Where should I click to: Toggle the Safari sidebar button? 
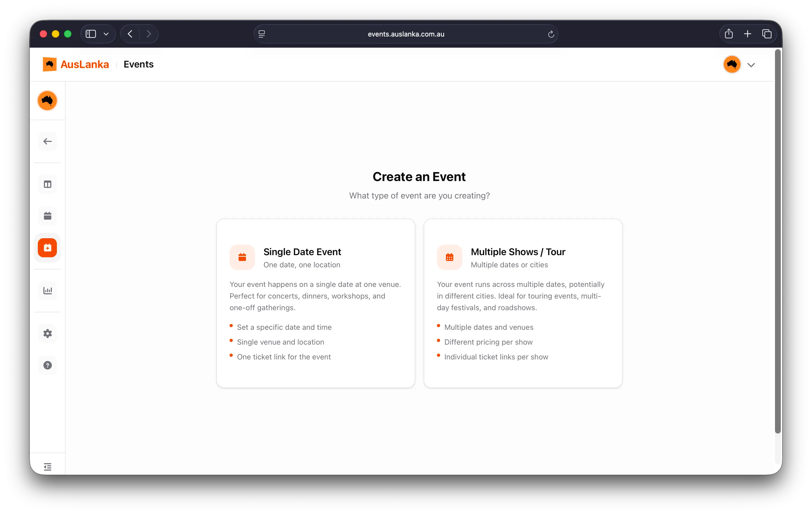[91, 34]
